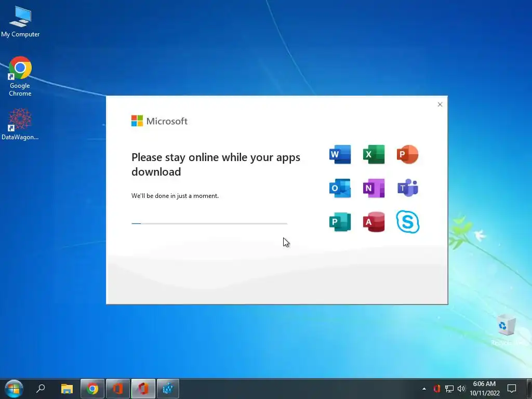
Task: Open network status tray icon
Action: pyautogui.click(x=449, y=389)
